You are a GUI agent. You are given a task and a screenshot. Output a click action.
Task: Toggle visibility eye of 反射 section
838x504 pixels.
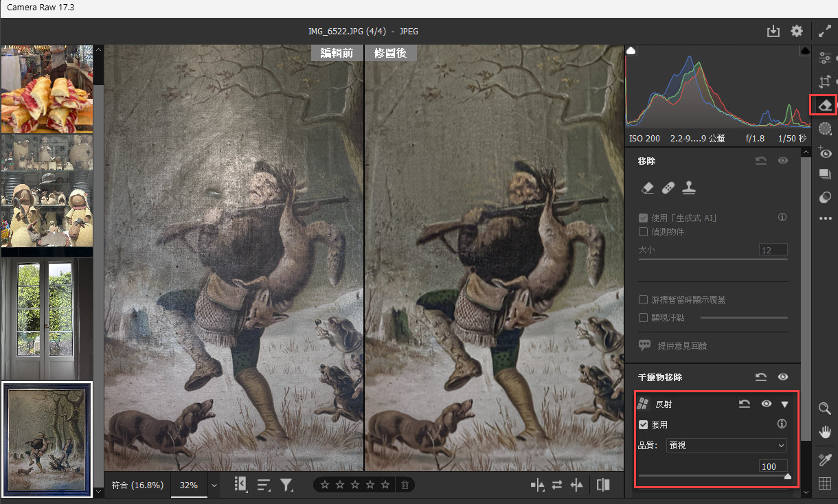(767, 404)
